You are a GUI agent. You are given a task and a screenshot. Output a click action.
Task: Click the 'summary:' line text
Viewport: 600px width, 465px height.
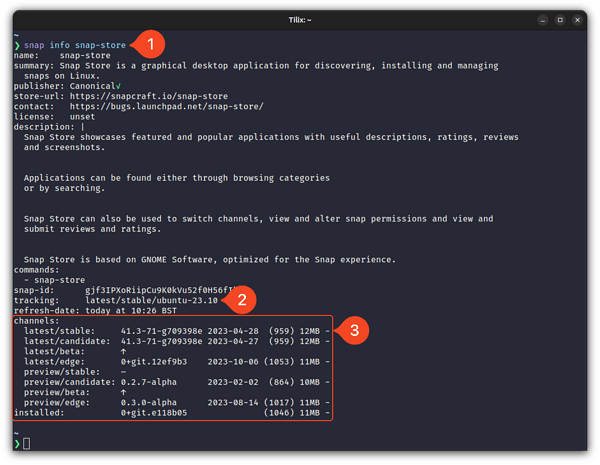point(256,66)
